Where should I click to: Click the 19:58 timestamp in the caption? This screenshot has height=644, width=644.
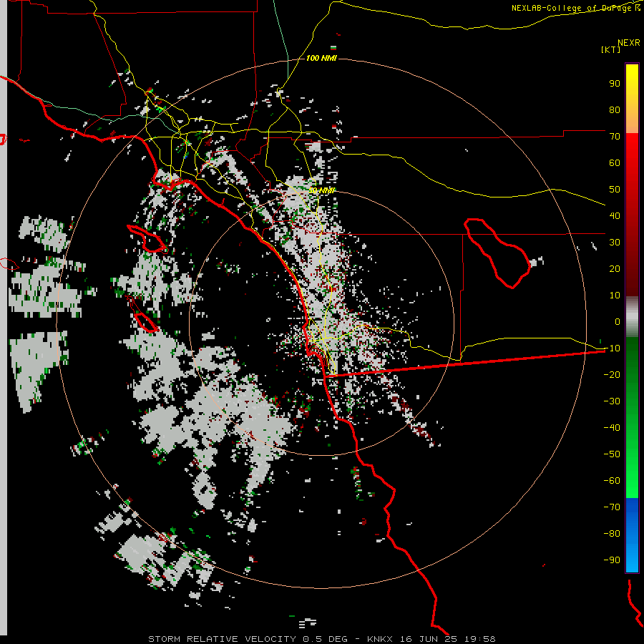pos(480,639)
